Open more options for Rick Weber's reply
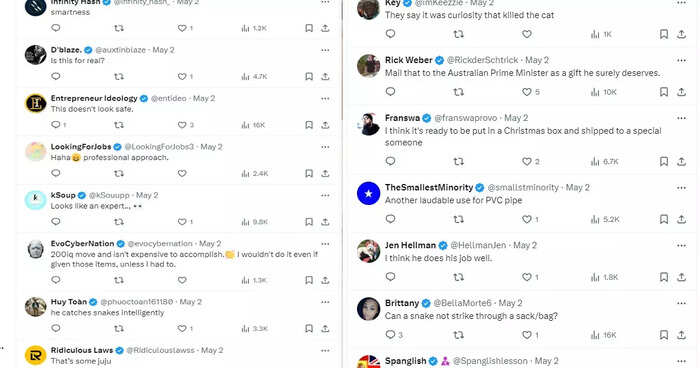The image size is (700, 368). tap(681, 60)
